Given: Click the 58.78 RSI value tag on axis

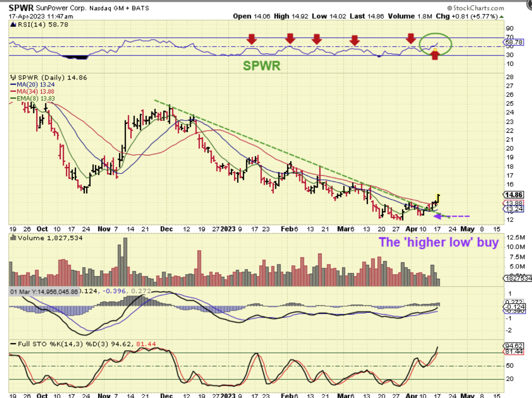Looking at the screenshot, I should pyautogui.click(x=513, y=43).
